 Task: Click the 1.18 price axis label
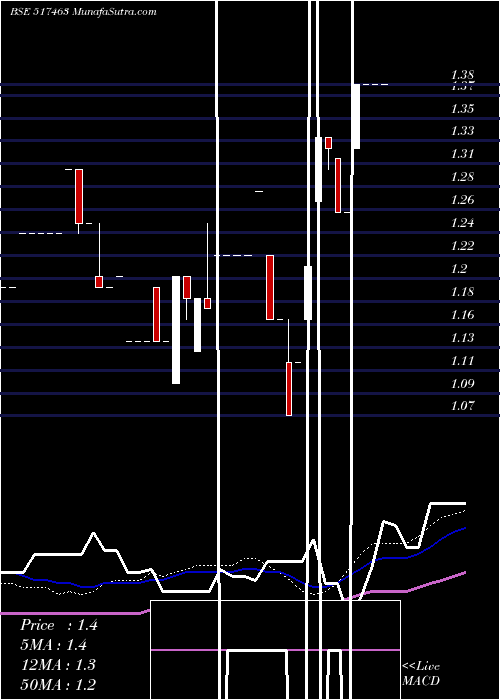tap(462, 292)
